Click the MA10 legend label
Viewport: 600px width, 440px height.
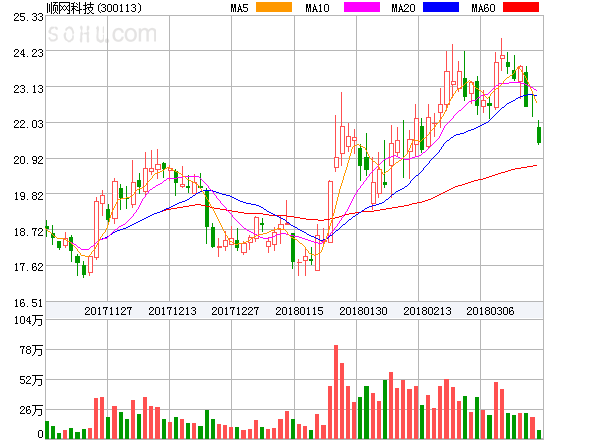click(317, 8)
